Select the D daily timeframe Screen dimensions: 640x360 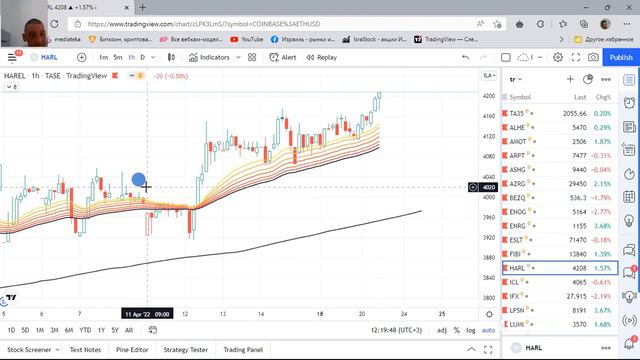[x=142, y=58]
